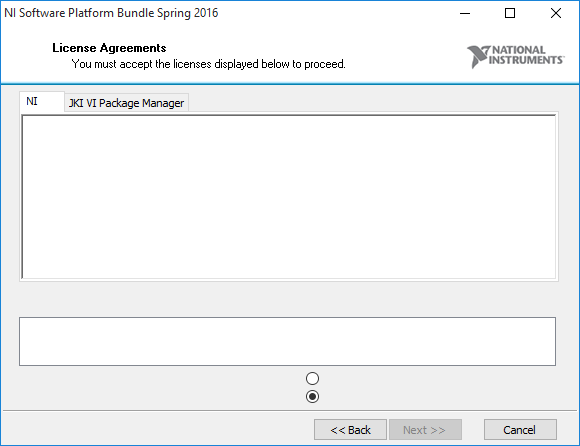Minimize the installer window

coord(465,13)
